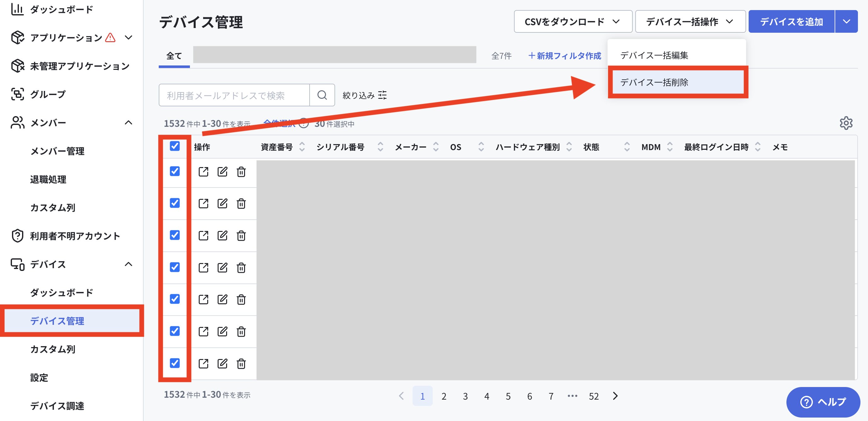Click the sixth row's trash delete icon
868x421 pixels.
241,332
